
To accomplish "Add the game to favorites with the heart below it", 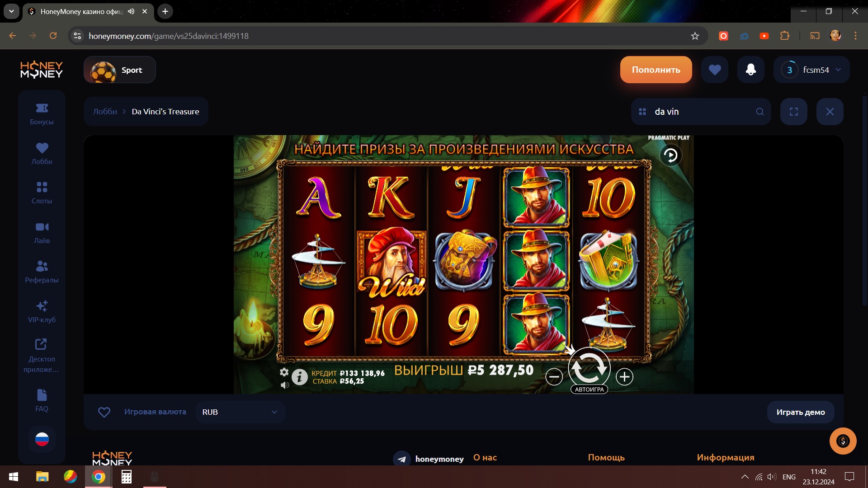I will (104, 412).
